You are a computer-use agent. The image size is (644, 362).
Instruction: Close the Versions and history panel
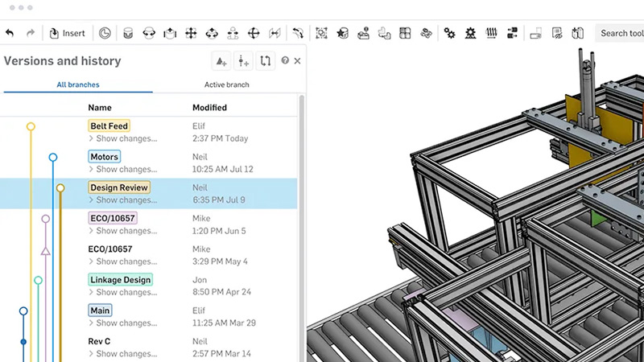[x=297, y=61]
